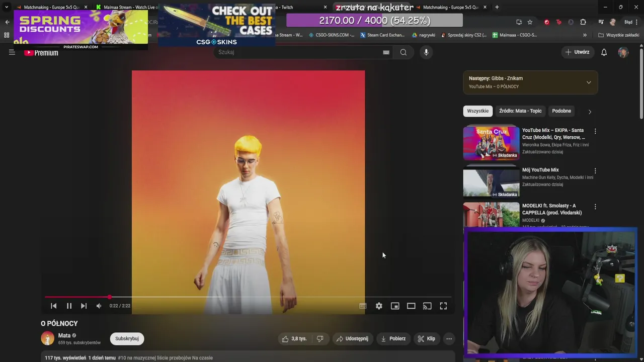Open options for MODELKI A CAPPELLA video
Image resolution: width=644 pixels, height=362 pixels.
click(x=595, y=207)
